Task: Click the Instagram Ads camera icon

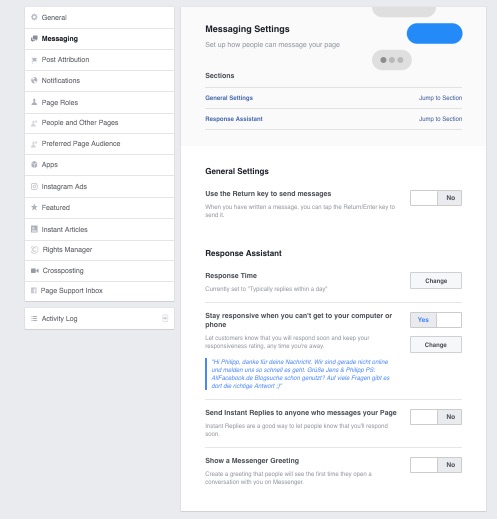Action: pyautogui.click(x=34, y=186)
